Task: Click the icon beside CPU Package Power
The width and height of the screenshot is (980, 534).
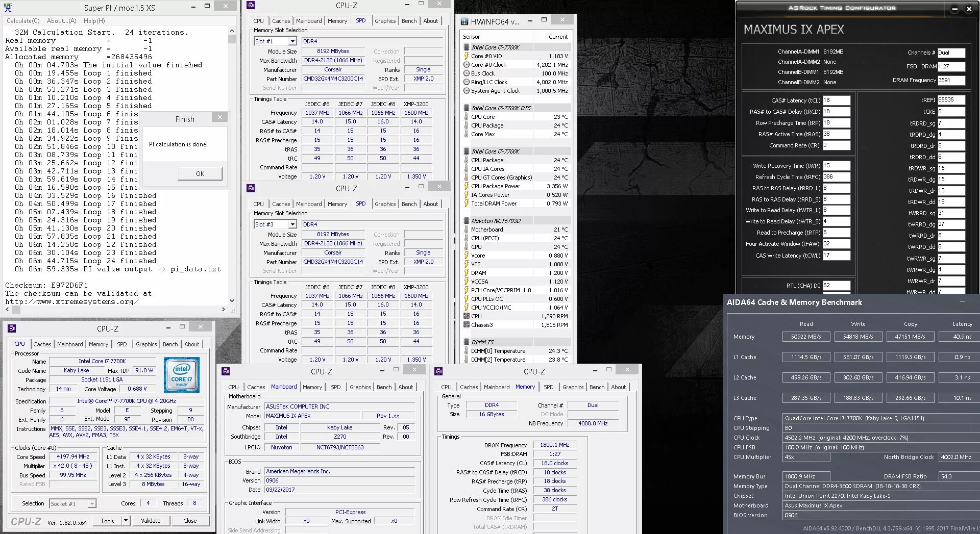Action: click(467, 186)
